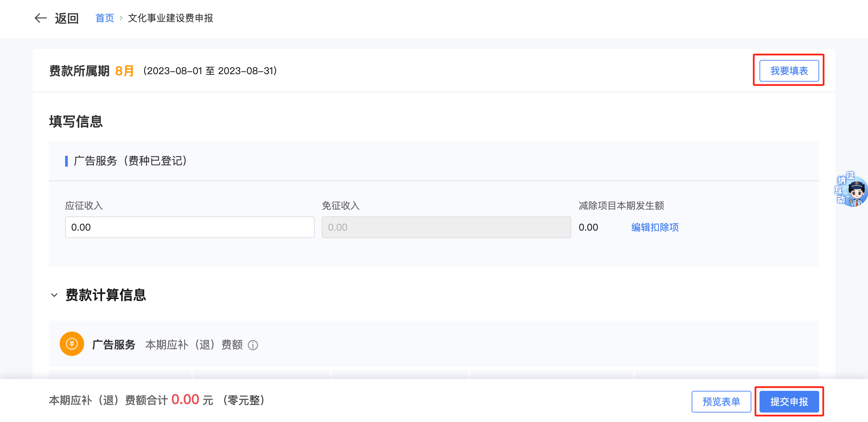Click the back arrow icon
Viewport: 868px width, 422px height.
click(x=40, y=18)
